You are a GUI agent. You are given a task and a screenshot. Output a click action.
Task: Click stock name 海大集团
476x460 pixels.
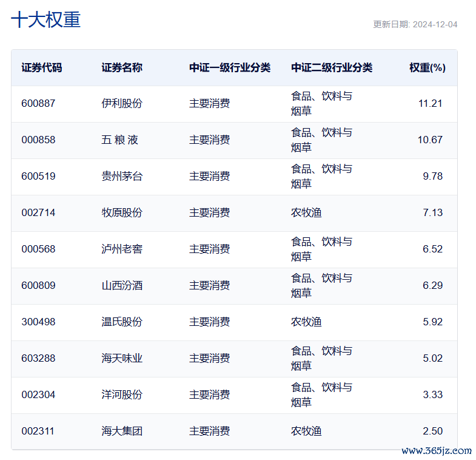(122, 431)
